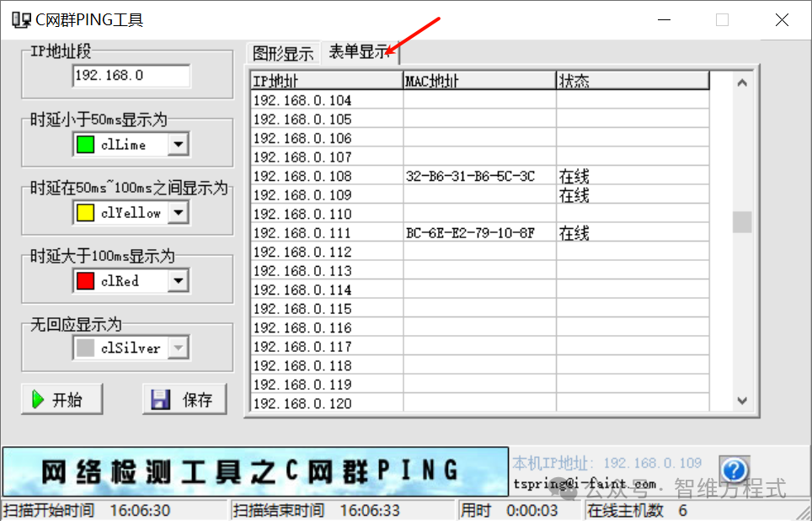Screen dimensions: 812x521
Task: Click the green clLime color swatch
Action: click(85, 145)
